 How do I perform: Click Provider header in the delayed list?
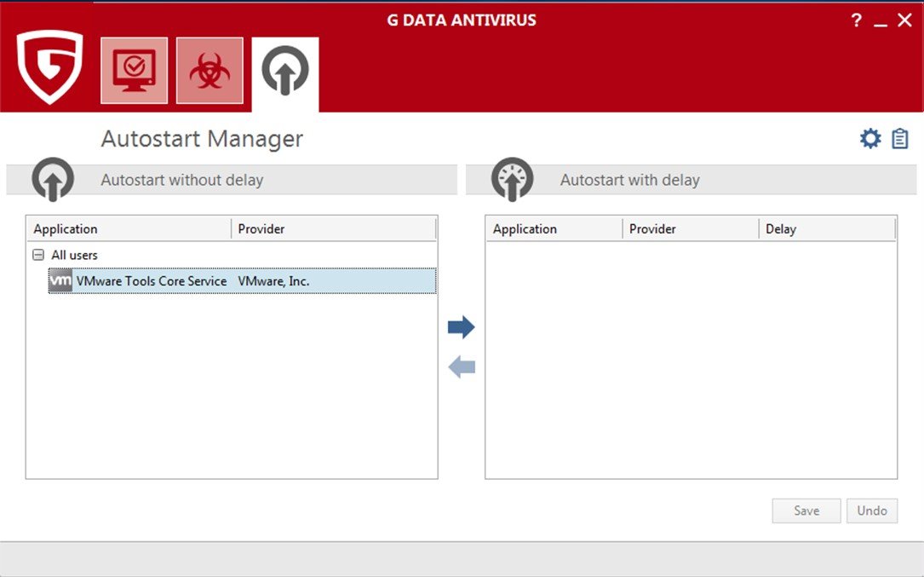tap(691, 229)
